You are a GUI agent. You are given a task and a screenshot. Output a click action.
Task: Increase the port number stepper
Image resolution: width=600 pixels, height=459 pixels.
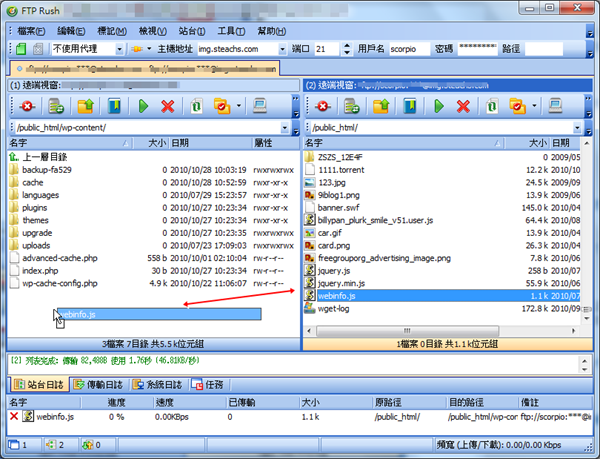point(347,46)
